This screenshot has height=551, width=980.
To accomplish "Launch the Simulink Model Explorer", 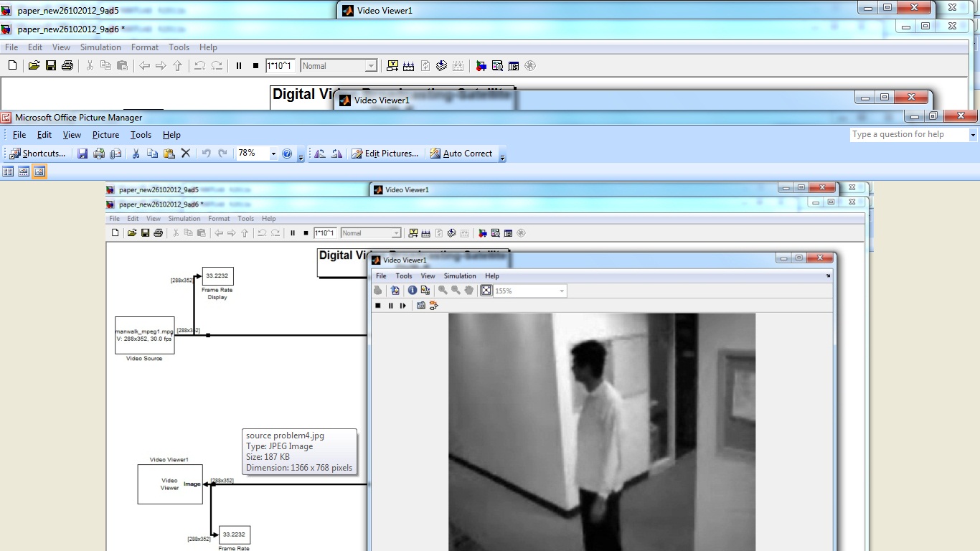I will [497, 66].
